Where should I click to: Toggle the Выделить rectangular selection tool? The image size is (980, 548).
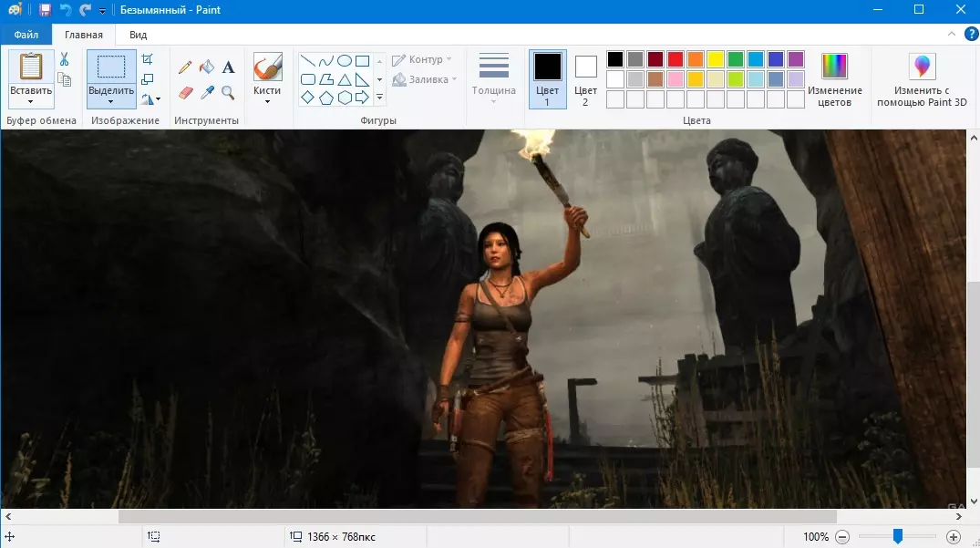click(111, 67)
